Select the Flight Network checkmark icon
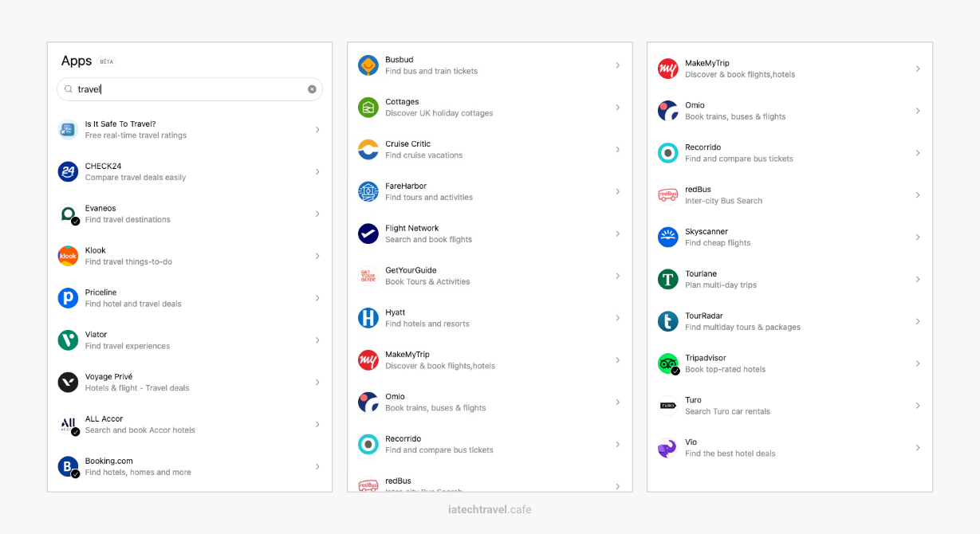980x534 pixels. (368, 234)
